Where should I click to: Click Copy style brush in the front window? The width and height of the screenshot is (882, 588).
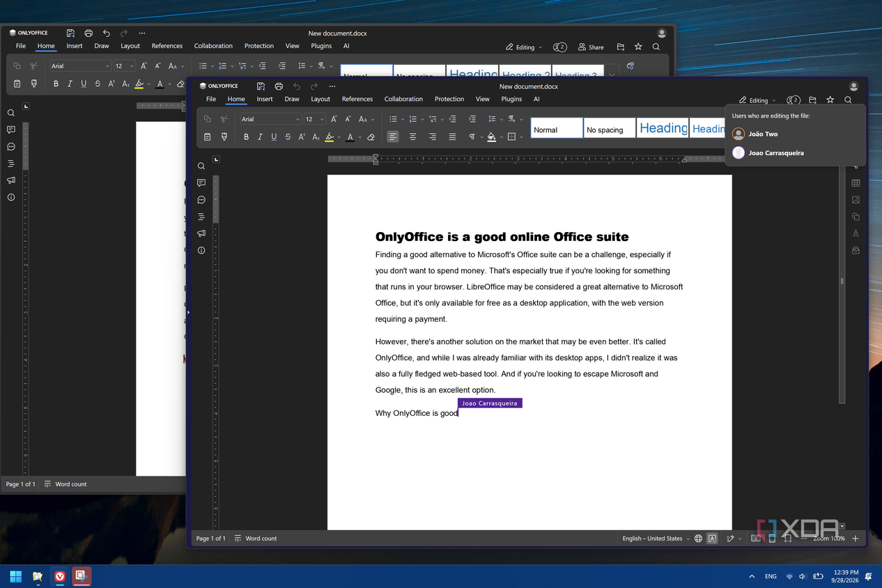tap(224, 137)
